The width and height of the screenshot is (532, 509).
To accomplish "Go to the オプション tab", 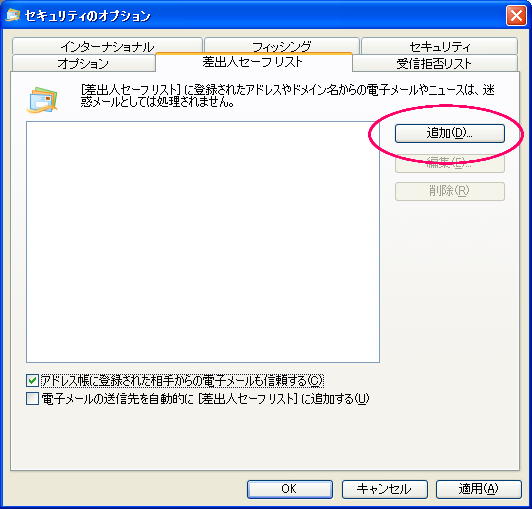I will [83, 63].
